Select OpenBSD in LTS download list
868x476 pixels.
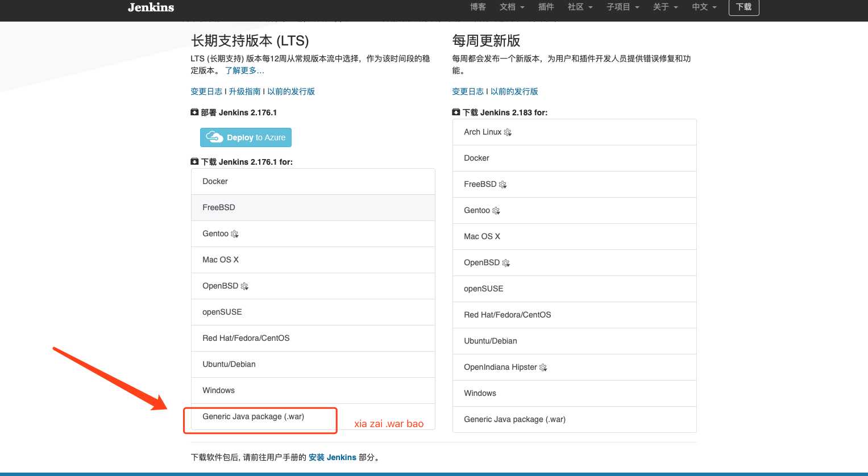click(313, 286)
